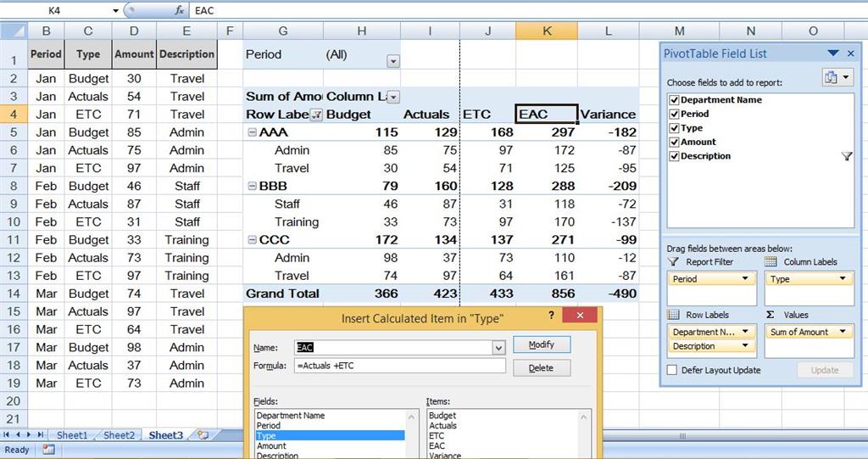Click the Delete button in dialog
Screen dimensions: 868x459
541,368
